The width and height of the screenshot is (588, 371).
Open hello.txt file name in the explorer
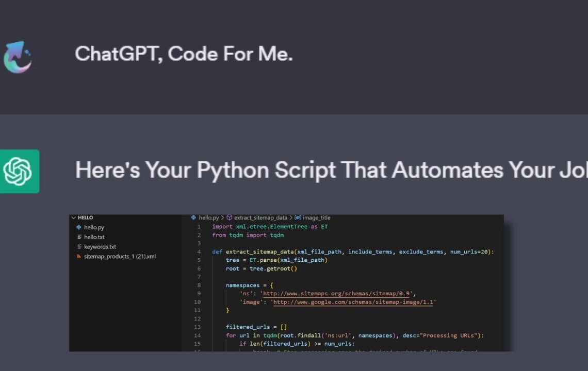click(94, 237)
